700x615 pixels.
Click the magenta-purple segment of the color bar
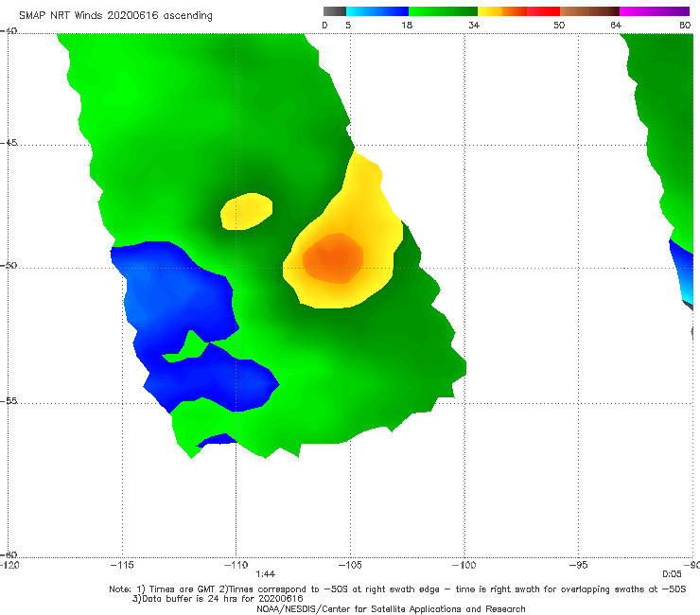coord(655,11)
